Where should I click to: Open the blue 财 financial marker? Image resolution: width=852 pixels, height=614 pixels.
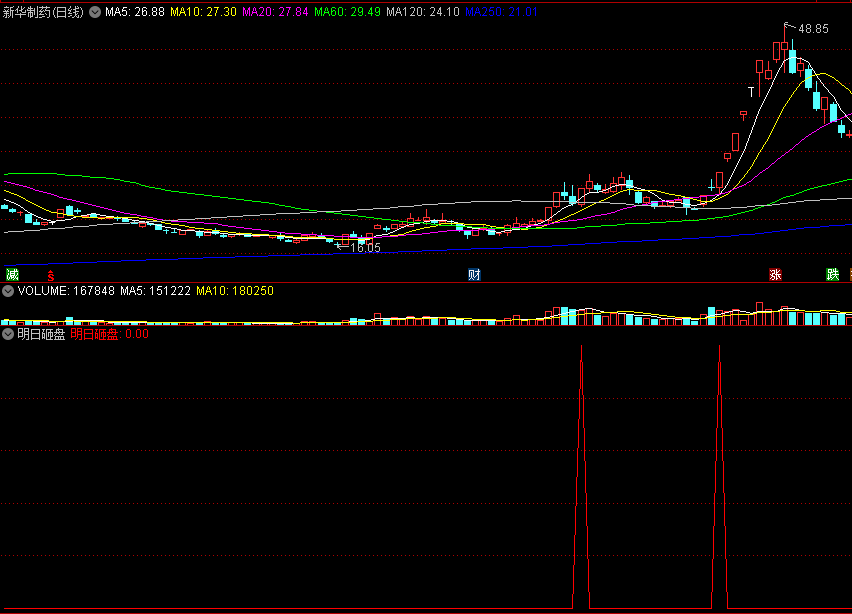click(474, 274)
